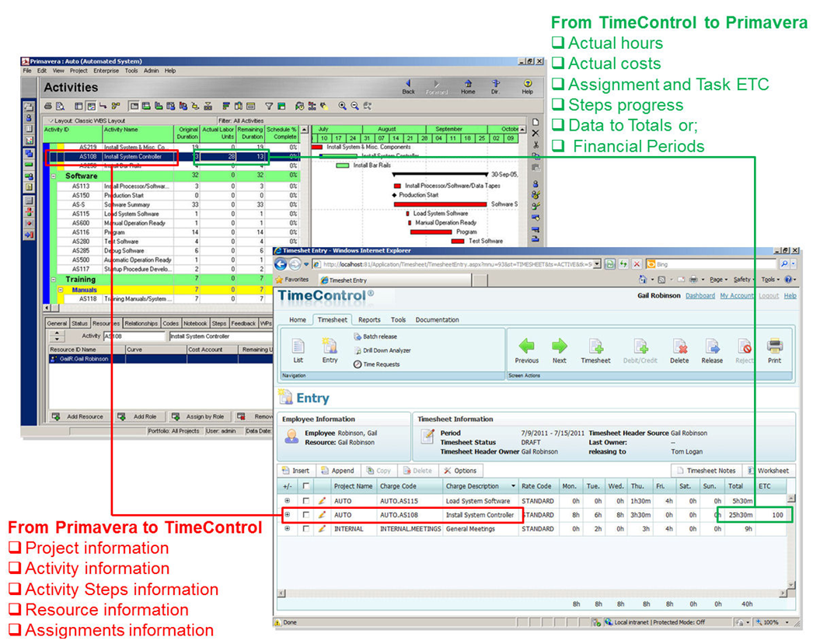This screenshot has width=820, height=644.
Task: Open the Drill Down Analyzer
Action: point(382,351)
